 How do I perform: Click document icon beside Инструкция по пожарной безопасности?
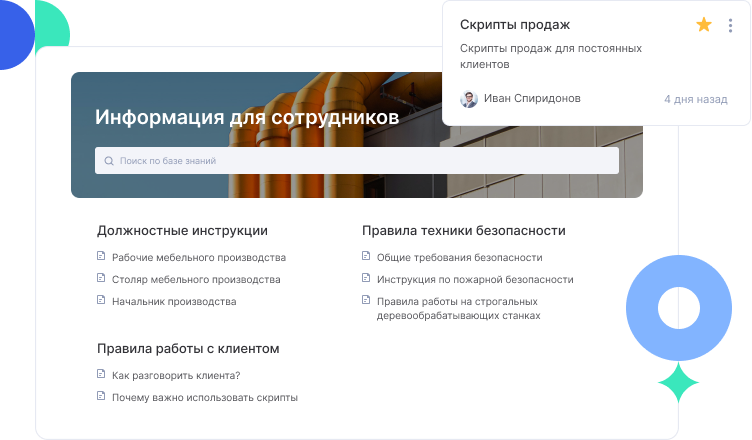coord(366,279)
